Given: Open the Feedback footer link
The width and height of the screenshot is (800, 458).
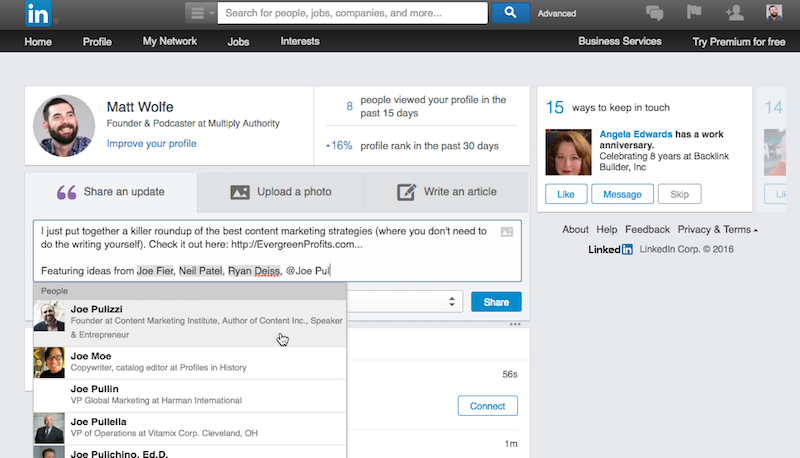Looking at the screenshot, I should [647, 230].
